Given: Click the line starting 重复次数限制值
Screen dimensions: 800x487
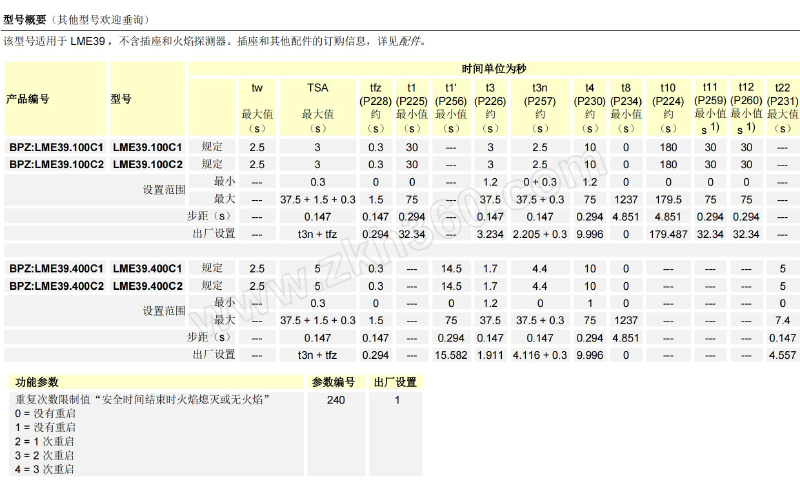Looking at the screenshot, I should [142, 400].
